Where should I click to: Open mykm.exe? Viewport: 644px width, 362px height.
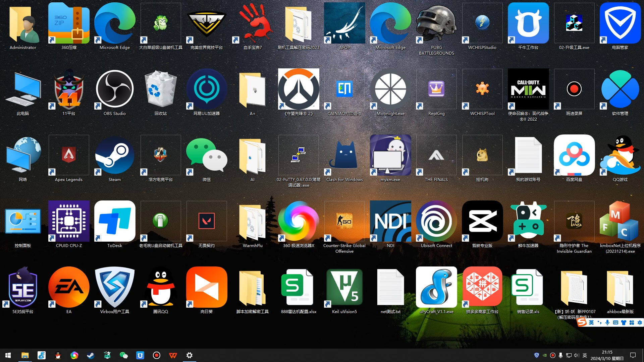[390, 158]
